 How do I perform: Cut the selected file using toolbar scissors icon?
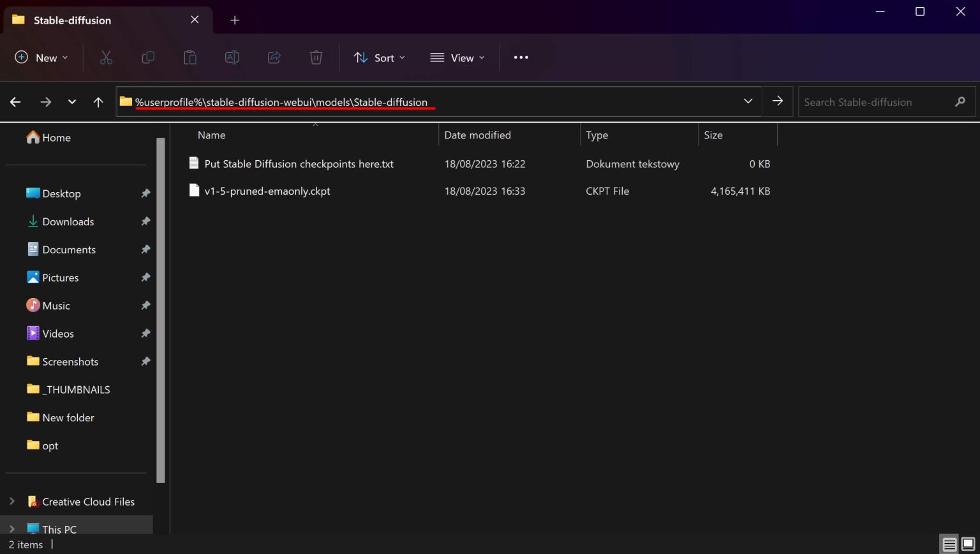106,57
